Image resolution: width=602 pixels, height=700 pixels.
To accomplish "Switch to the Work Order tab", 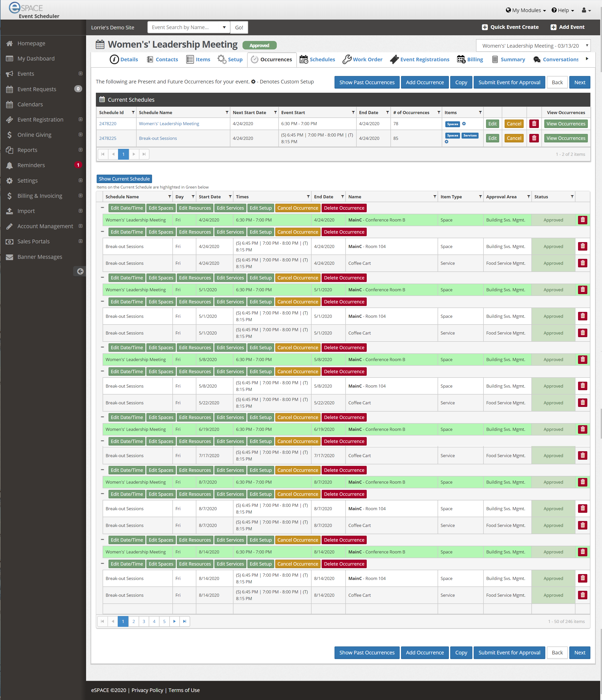I will [x=362, y=59].
